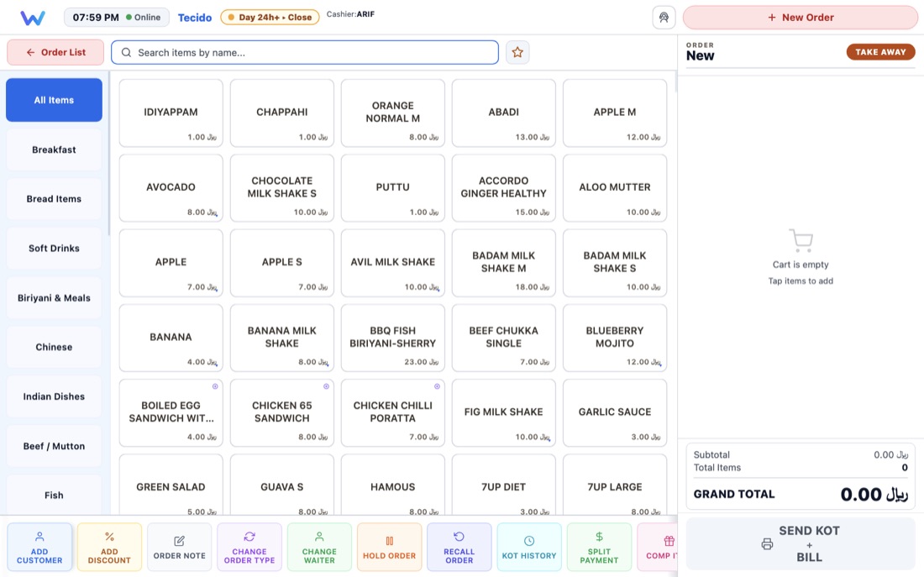This screenshot has width=924, height=577.
Task: Add AVIL MILK SHAKE to cart
Action: pos(392,263)
